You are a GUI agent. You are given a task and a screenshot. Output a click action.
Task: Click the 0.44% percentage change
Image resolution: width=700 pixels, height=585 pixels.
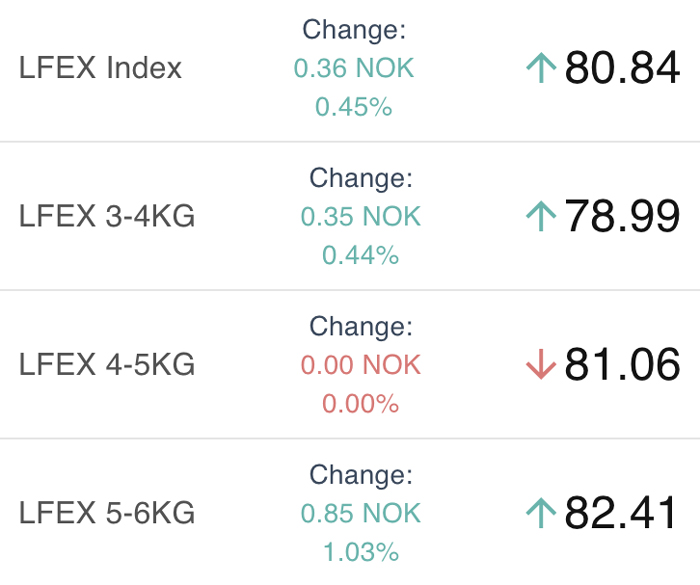click(x=361, y=255)
